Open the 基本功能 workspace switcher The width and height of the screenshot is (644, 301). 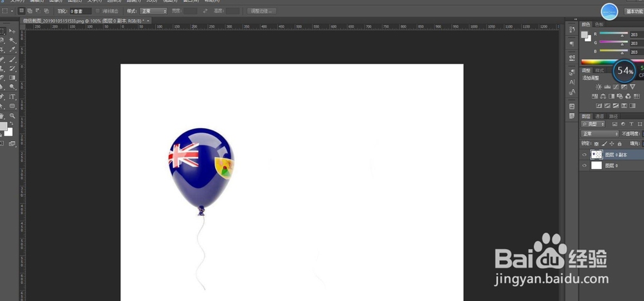pos(634,12)
